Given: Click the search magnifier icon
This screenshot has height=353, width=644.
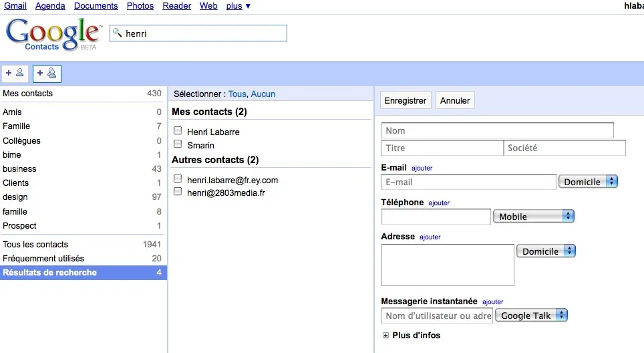Looking at the screenshot, I should [117, 33].
